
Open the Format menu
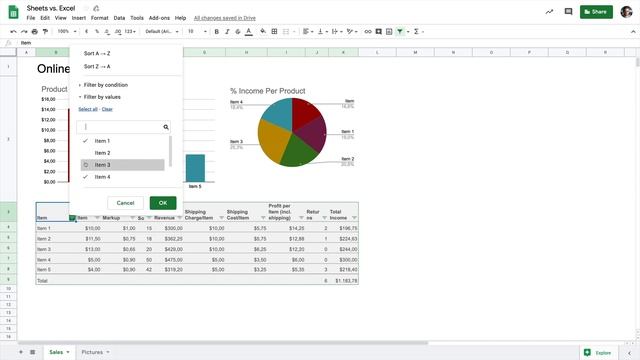pyautogui.click(x=100, y=18)
